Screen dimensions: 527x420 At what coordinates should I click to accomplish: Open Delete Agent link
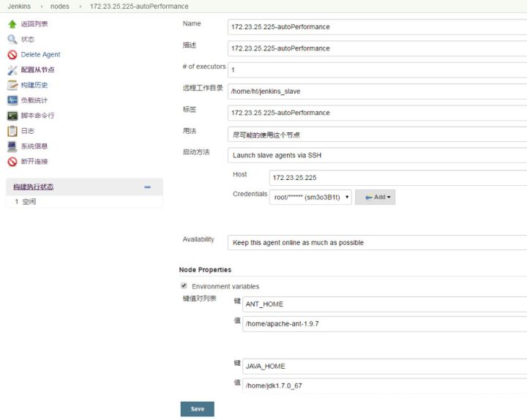(40, 54)
